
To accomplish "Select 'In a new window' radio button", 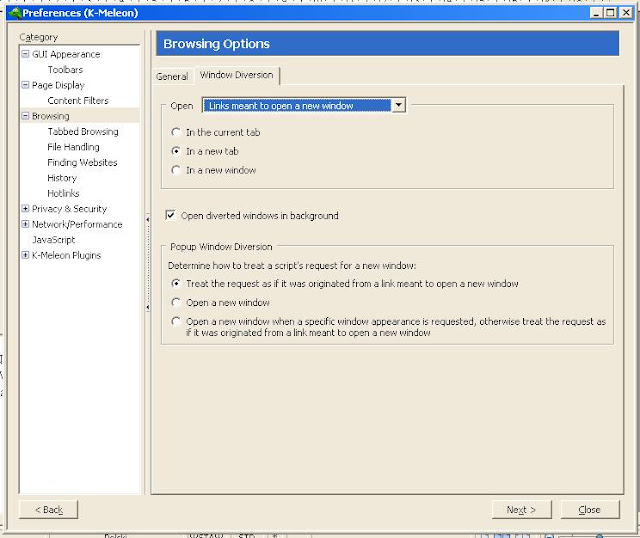I will [176, 170].
